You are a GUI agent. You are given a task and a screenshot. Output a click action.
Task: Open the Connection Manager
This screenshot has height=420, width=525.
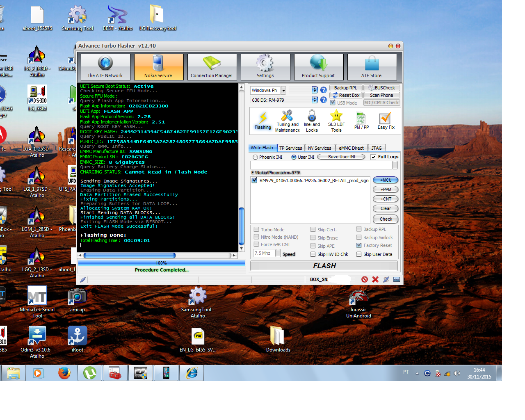(212, 67)
